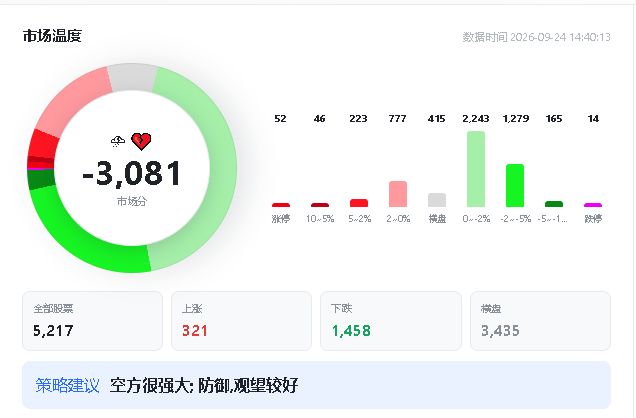Click the 策略建议 link

(x=67, y=385)
